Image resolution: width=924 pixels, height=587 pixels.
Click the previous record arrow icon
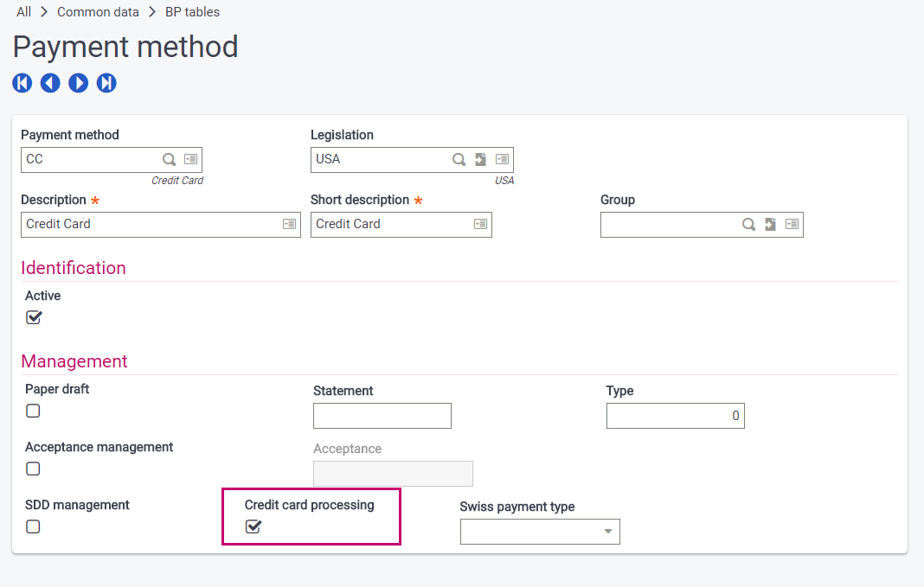point(50,83)
